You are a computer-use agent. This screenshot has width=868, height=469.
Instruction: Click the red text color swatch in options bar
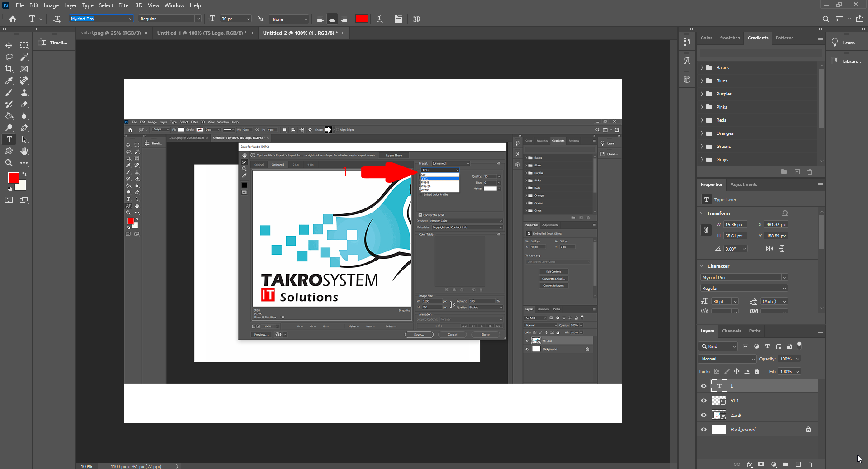[x=362, y=19]
